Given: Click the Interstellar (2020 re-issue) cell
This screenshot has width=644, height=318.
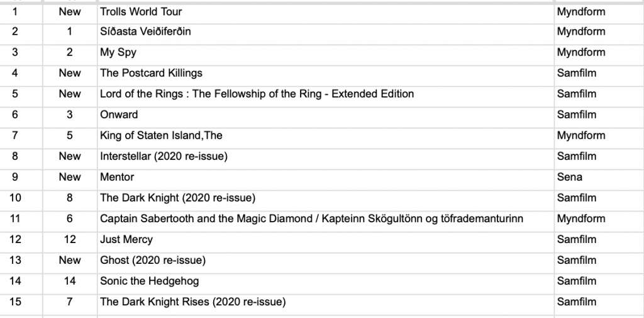Looking at the screenshot, I should pos(164,156).
